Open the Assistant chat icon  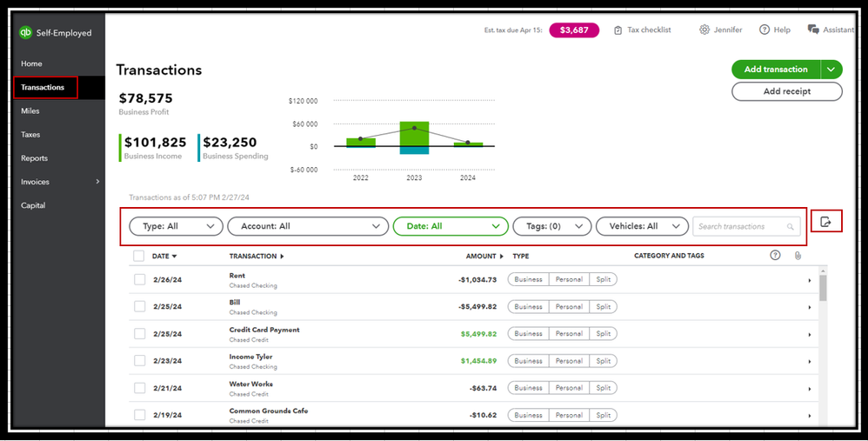813,30
